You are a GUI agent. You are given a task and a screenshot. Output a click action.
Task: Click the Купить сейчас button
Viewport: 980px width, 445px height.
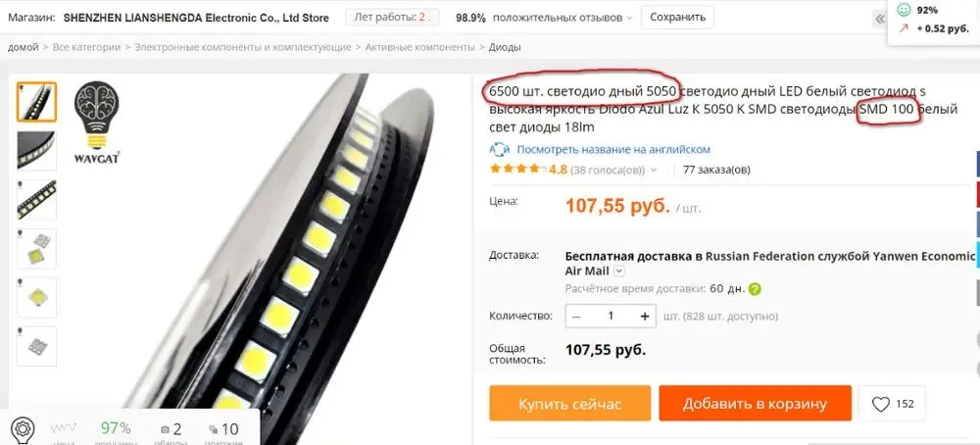tap(570, 403)
